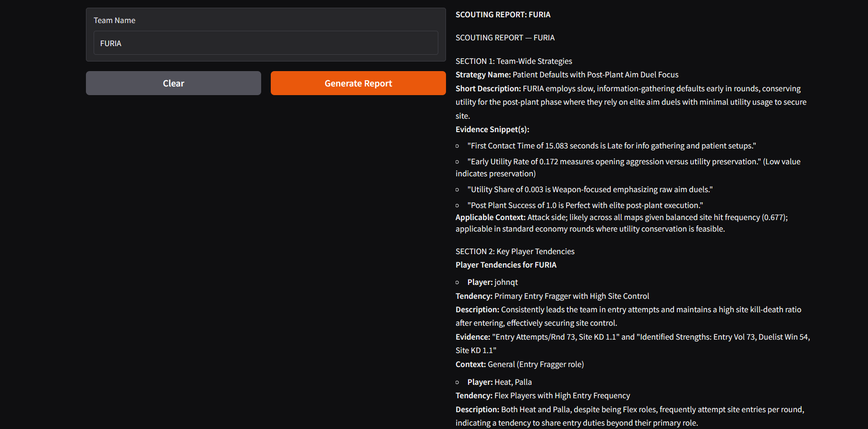The width and height of the screenshot is (868, 429).
Task: Click the 'Short Description:' label
Action: [x=488, y=88]
